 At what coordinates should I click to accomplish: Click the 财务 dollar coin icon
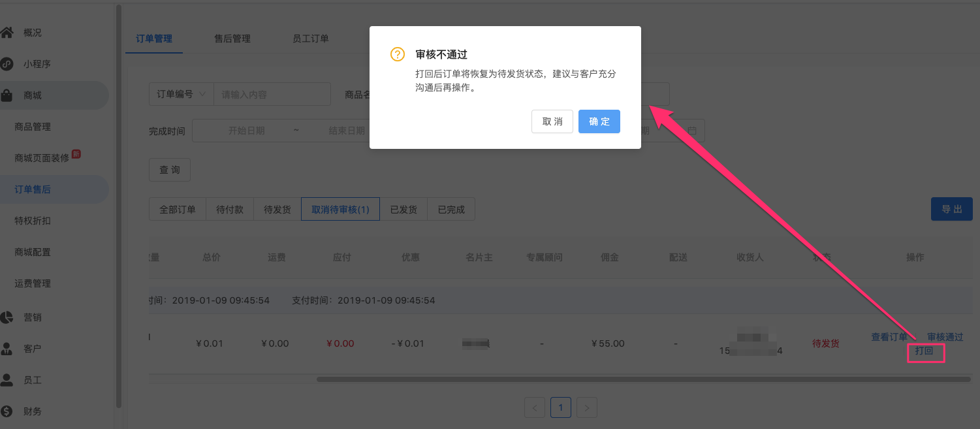point(7,411)
